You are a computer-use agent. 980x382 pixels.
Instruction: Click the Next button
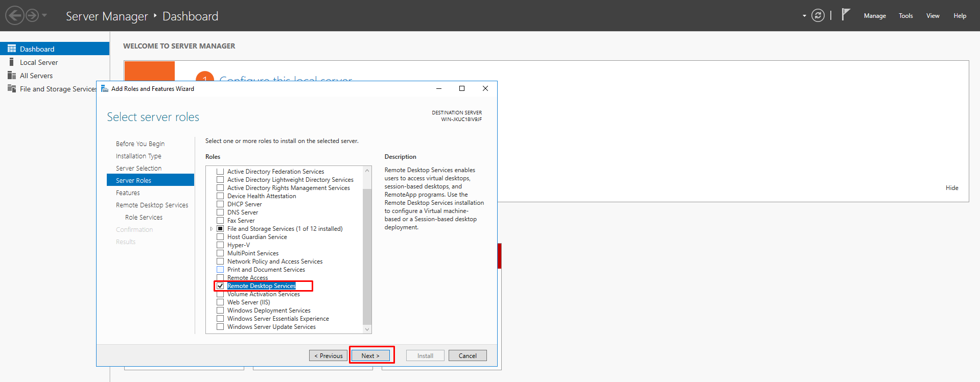(370, 355)
